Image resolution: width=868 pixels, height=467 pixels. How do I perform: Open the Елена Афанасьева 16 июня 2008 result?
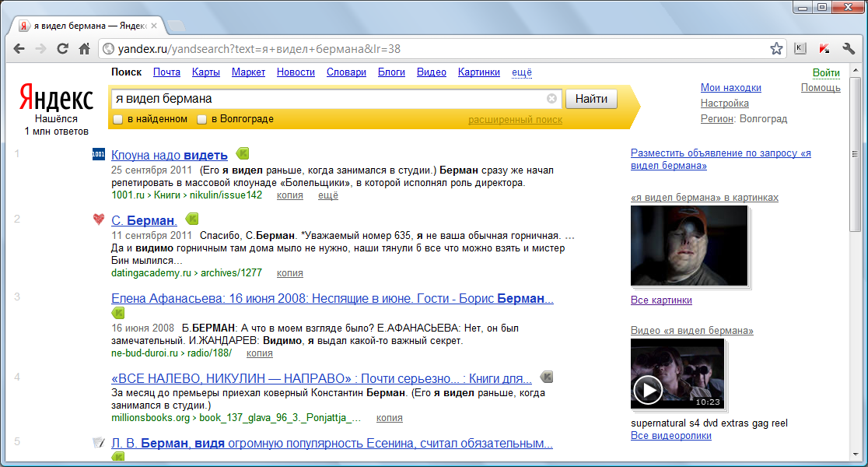(332, 299)
